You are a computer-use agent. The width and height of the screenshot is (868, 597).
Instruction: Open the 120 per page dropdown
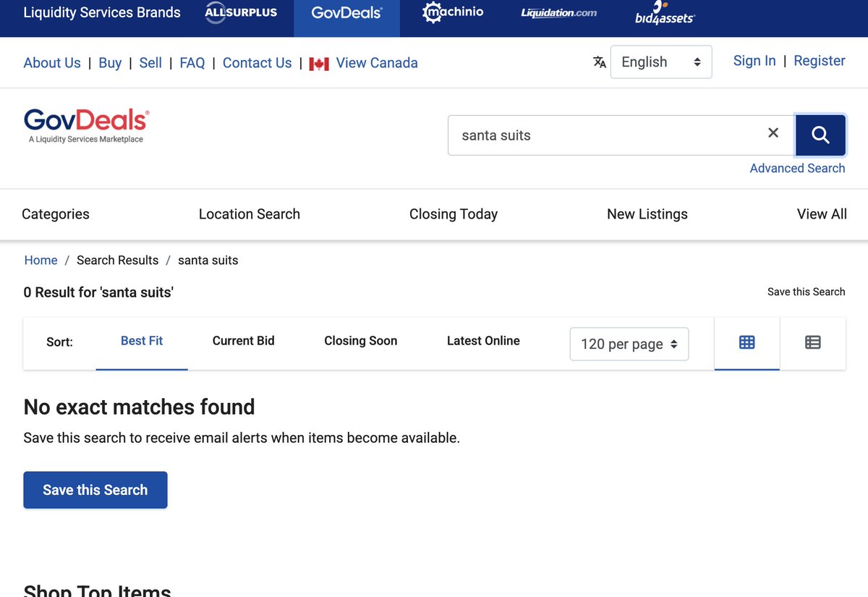click(629, 344)
